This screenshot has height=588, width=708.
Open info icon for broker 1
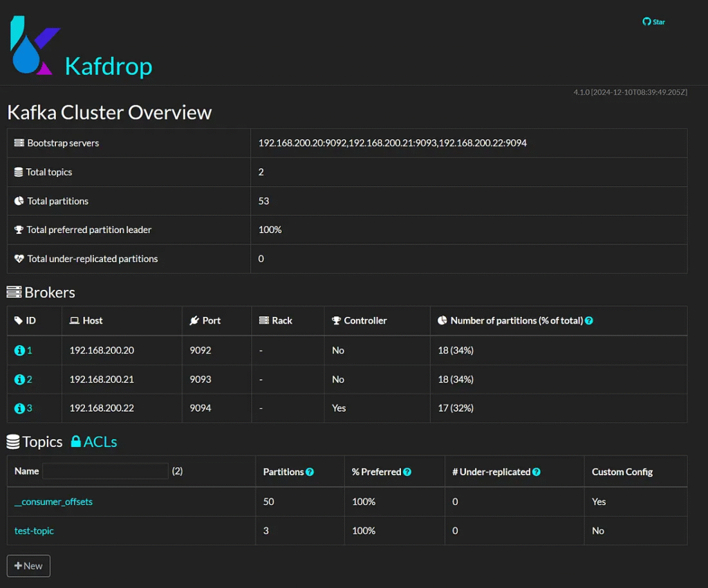pos(19,351)
